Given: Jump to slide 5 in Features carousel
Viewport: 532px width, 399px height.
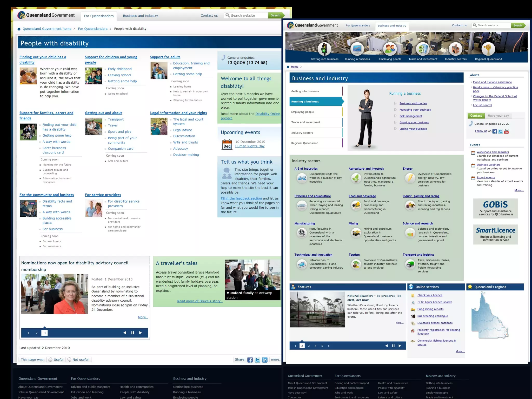Looking at the screenshot, I should click(x=322, y=346).
